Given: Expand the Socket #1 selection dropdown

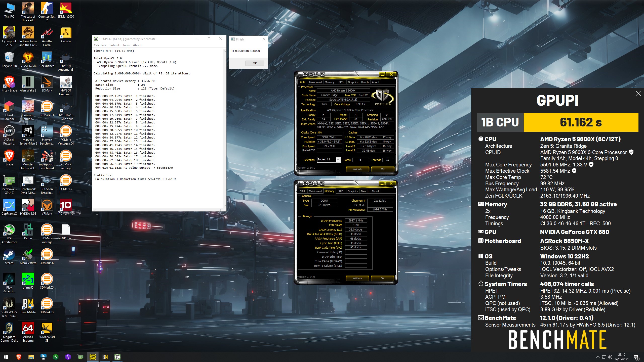Looking at the screenshot, I should [x=338, y=160].
